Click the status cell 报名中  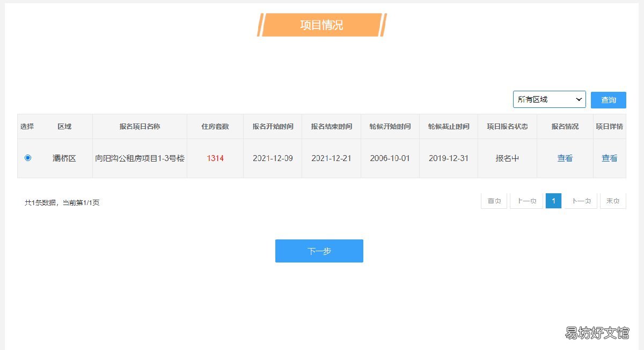[x=507, y=158]
